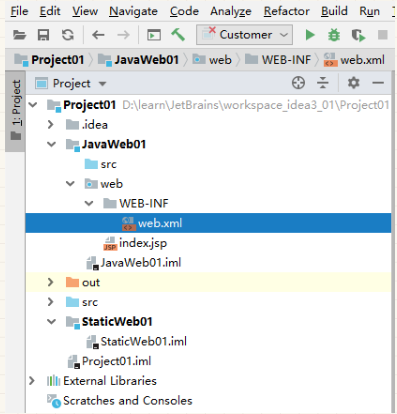
Task: Click the JSP file icon beside index.jsp
Action: (x=110, y=244)
